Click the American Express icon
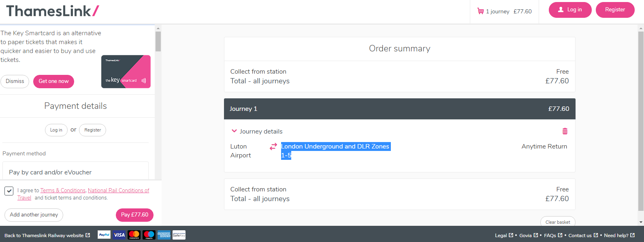644x242 pixels. 164,235
